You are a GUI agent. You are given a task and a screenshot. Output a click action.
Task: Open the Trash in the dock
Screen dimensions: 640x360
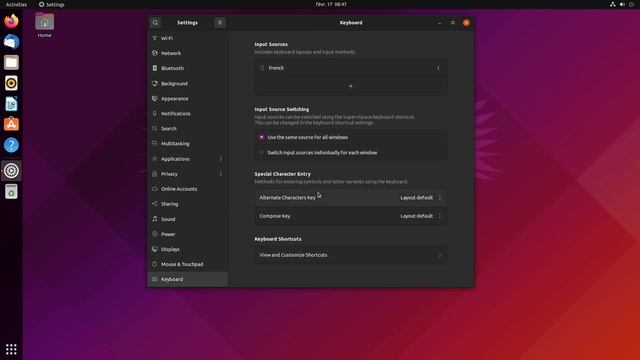[11, 191]
